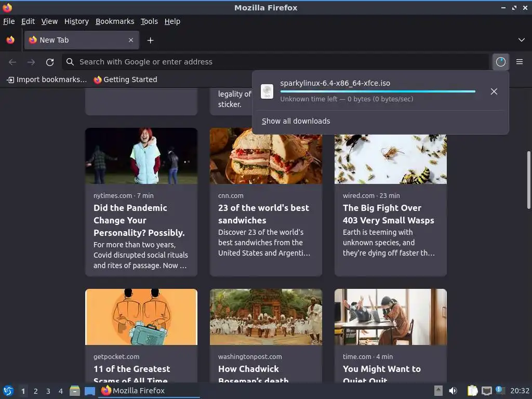This screenshot has height=399, width=532.
Task: Open the wasps article image
Action: (x=391, y=159)
